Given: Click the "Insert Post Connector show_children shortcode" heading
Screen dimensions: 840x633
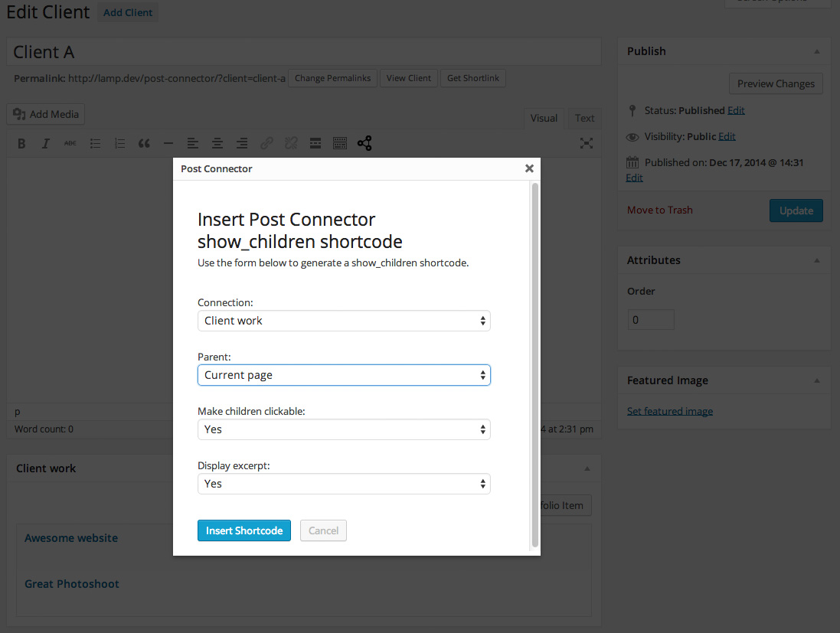Looking at the screenshot, I should click(300, 231).
